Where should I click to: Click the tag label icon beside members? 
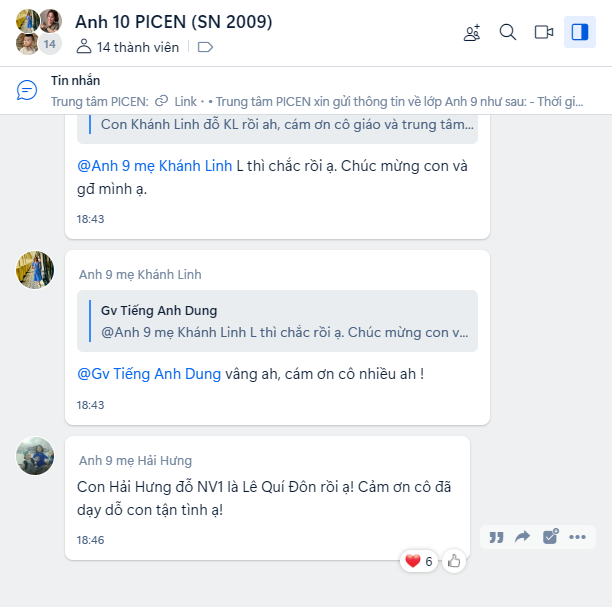[x=205, y=47]
